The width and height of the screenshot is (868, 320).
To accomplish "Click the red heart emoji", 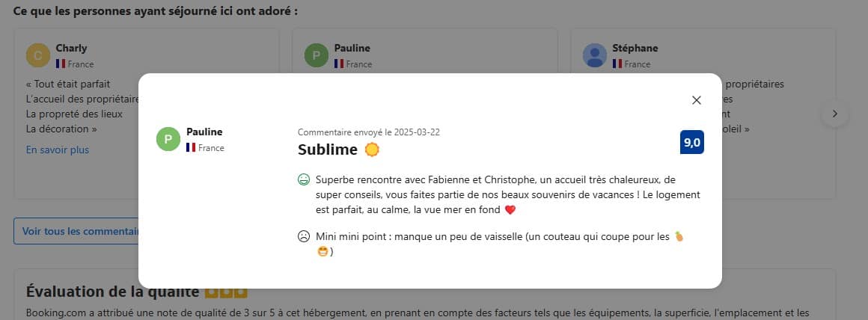I will tap(510, 210).
